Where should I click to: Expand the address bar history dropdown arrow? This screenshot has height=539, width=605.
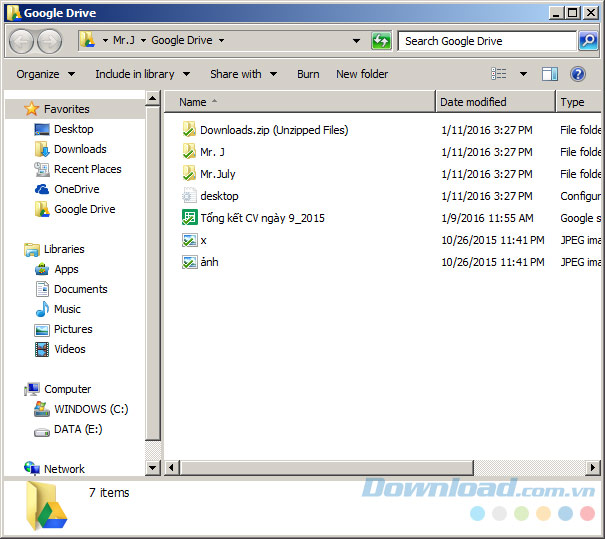pos(356,41)
